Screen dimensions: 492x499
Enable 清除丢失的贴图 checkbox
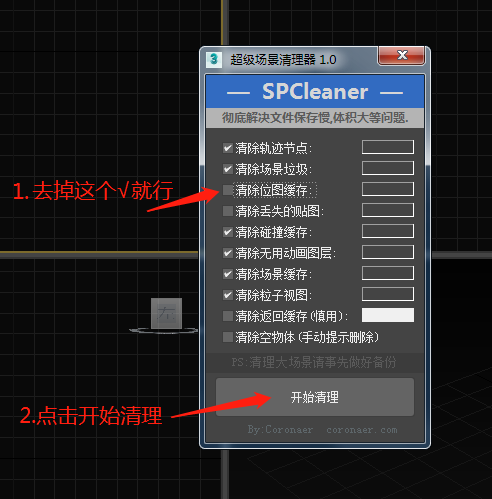228,211
